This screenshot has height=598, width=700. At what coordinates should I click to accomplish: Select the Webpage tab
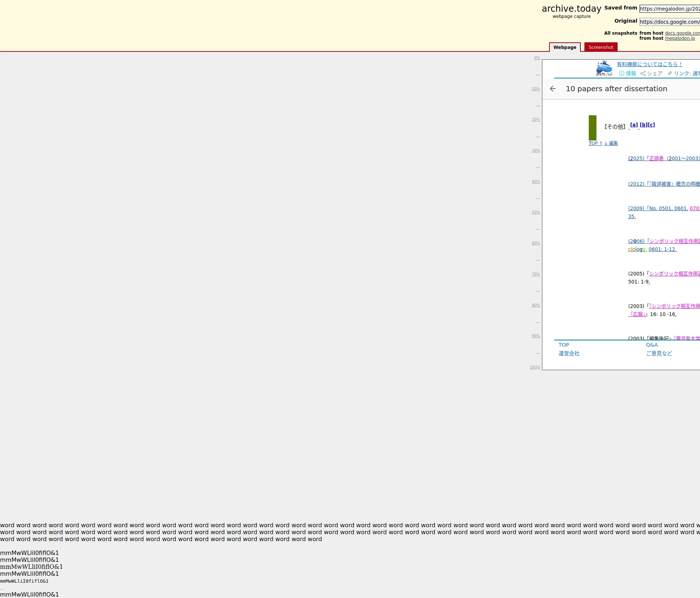564,47
